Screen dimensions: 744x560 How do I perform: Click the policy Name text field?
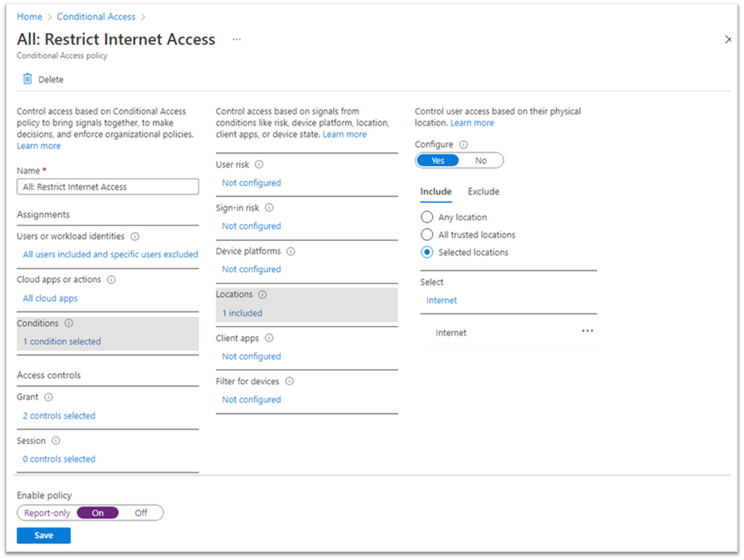click(108, 187)
